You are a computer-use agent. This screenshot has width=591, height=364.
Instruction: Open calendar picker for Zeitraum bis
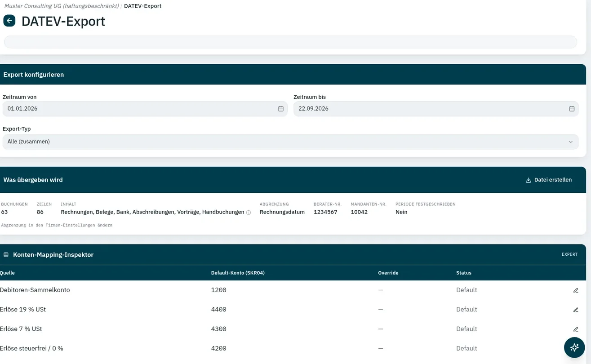point(572,109)
